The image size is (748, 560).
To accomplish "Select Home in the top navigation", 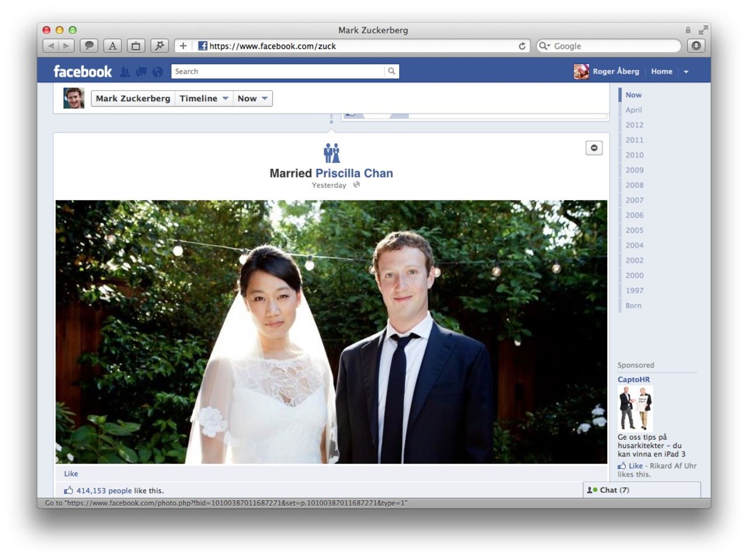I will pyautogui.click(x=662, y=71).
